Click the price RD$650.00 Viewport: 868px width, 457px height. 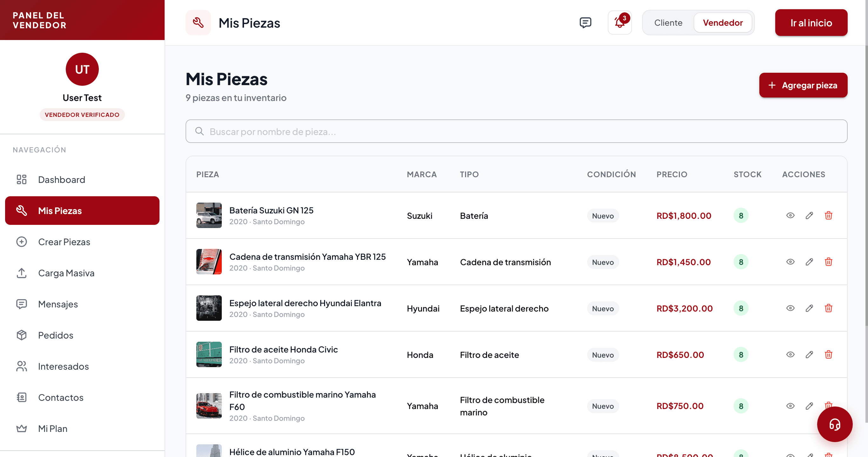pos(680,355)
